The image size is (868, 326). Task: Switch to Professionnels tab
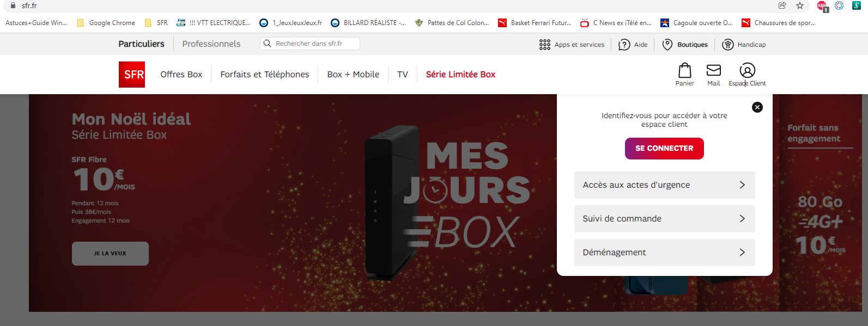click(211, 44)
